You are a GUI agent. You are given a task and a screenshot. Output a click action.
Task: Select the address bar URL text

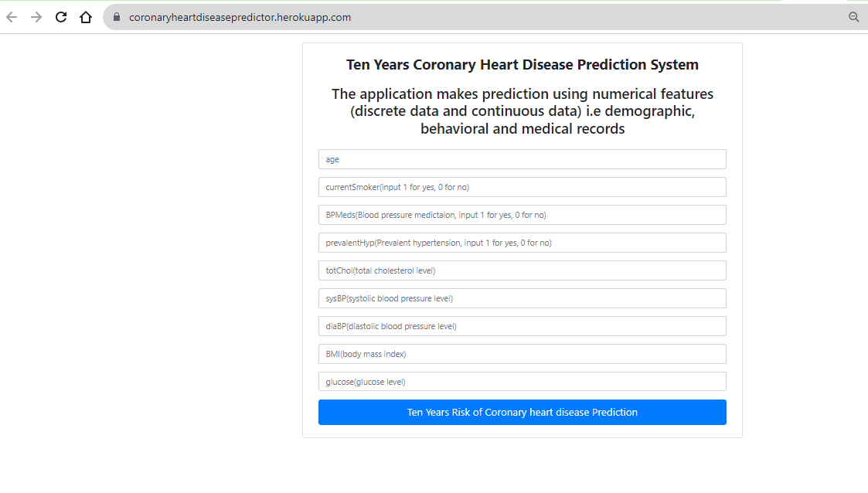point(240,17)
